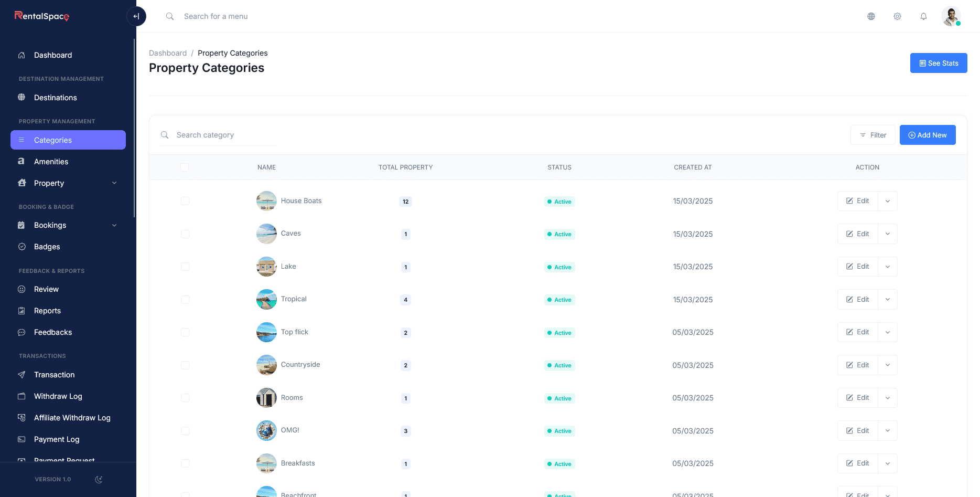Select the House Boats row checkbox

click(x=185, y=201)
